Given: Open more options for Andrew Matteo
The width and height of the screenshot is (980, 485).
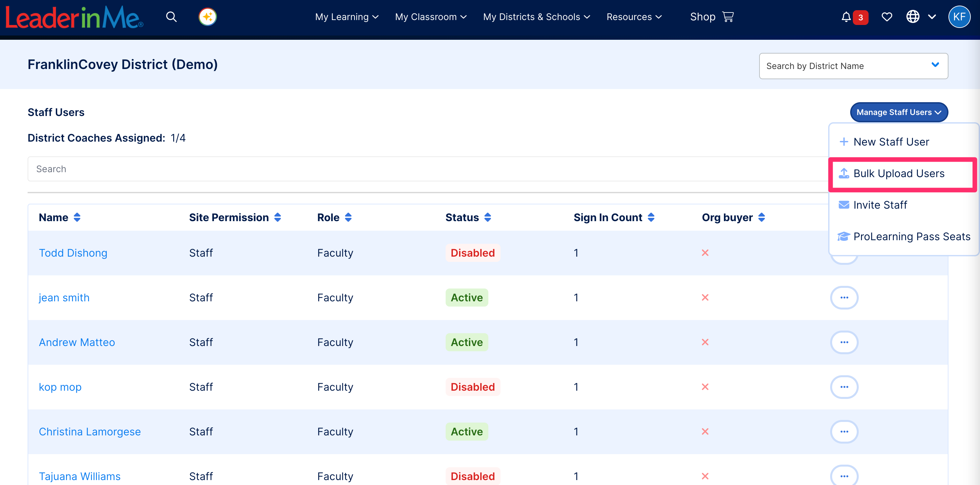Looking at the screenshot, I should (x=844, y=342).
